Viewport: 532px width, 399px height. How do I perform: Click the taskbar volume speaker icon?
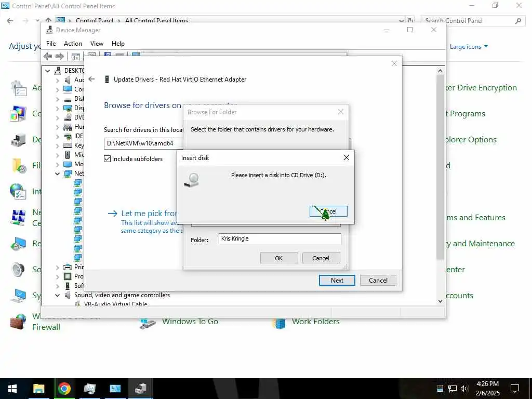(464, 389)
